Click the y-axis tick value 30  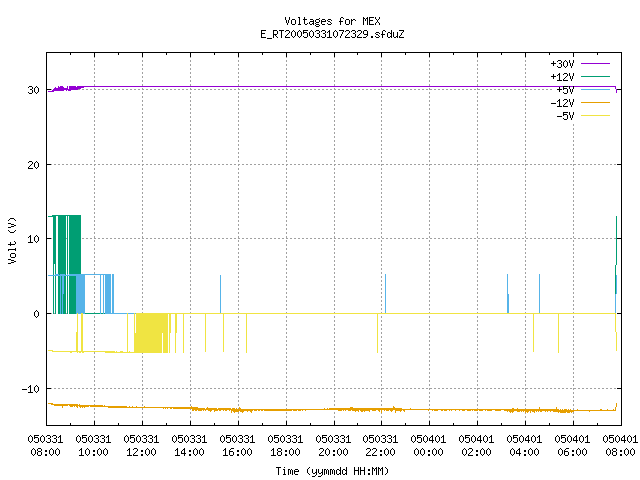pyautogui.click(x=33, y=90)
